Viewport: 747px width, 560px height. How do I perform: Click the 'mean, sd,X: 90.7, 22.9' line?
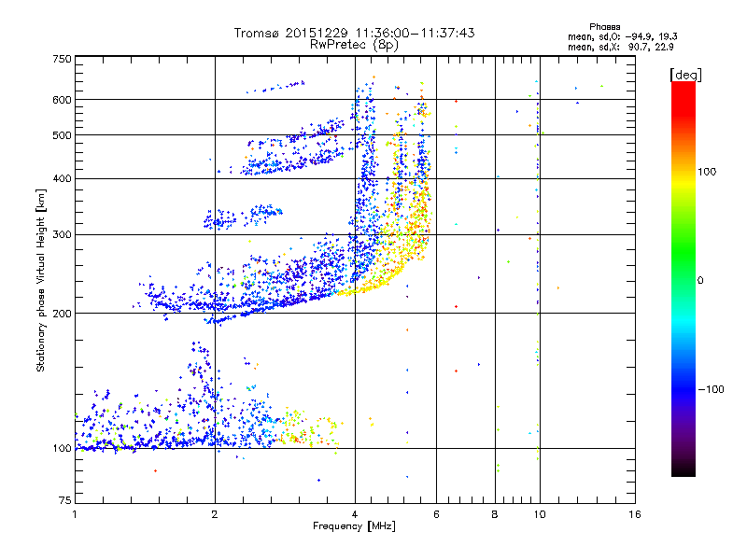click(620, 47)
